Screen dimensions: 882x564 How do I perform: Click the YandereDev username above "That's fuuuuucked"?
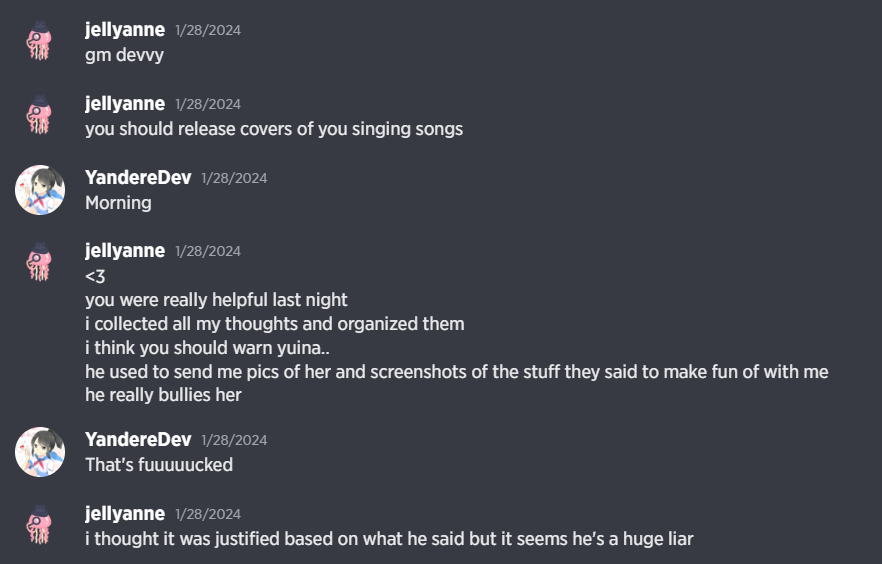click(138, 440)
